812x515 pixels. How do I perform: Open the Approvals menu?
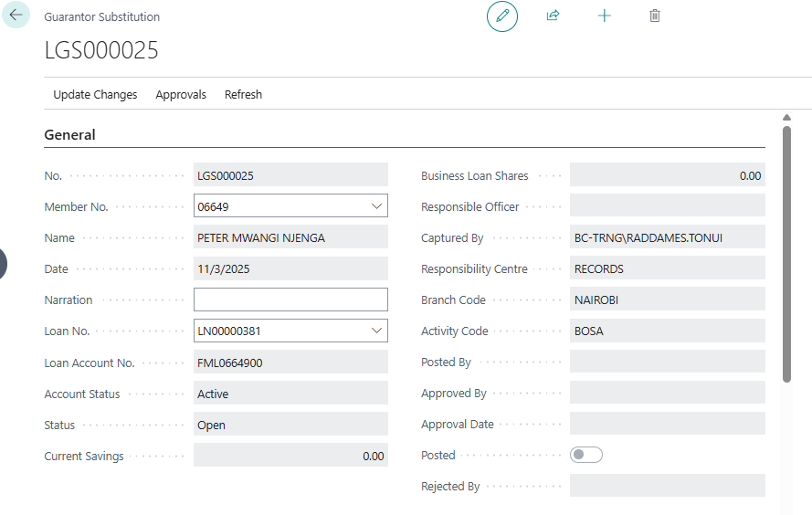click(181, 94)
